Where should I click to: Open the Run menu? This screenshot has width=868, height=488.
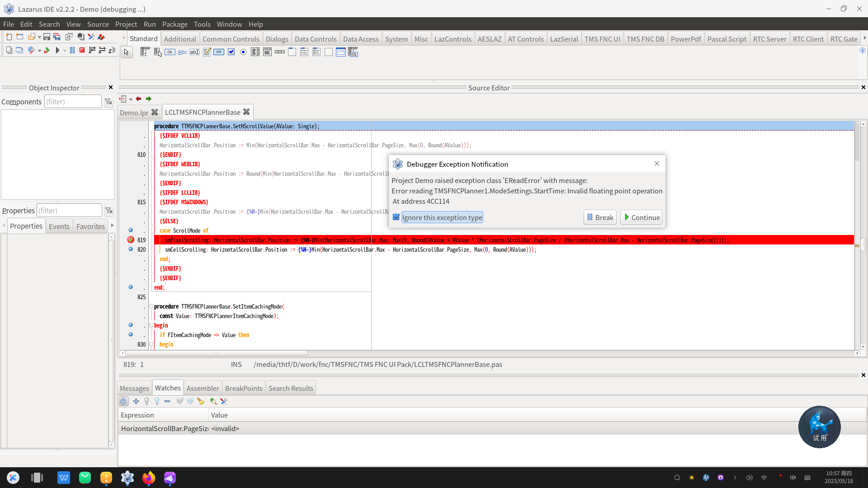click(150, 24)
